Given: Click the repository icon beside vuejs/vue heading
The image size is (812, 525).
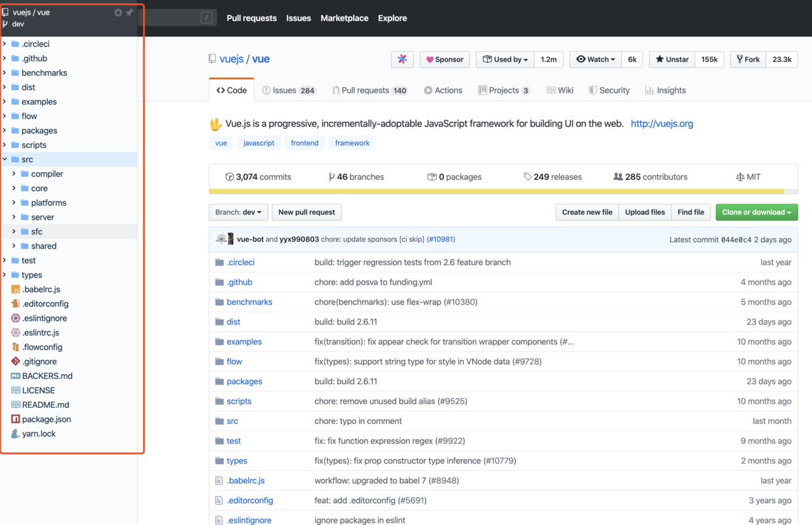Looking at the screenshot, I should [x=212, y=59].
